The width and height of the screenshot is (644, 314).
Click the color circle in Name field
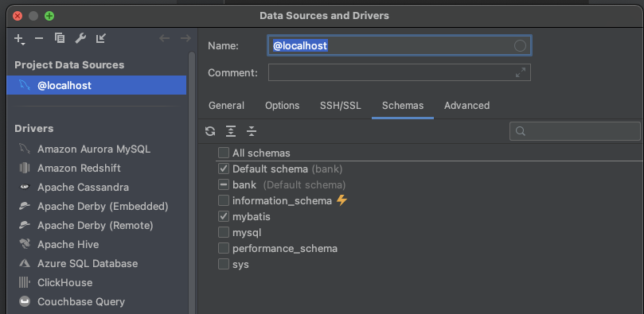tap(520, 45)
